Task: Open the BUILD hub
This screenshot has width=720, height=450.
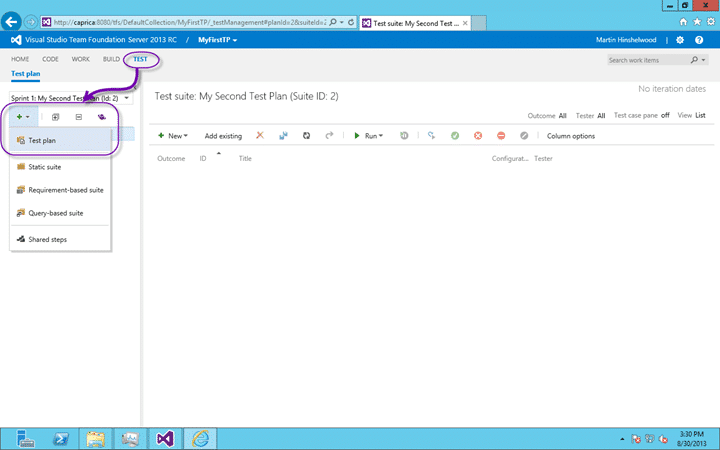Action: point(111,59)
